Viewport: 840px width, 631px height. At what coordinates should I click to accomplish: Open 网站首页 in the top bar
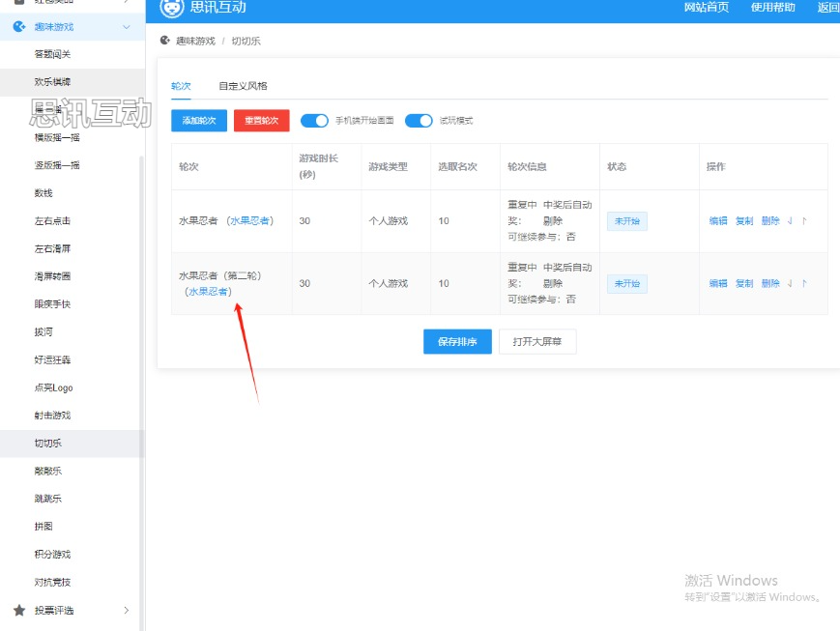pyautogui.click(x=707, y=8)
